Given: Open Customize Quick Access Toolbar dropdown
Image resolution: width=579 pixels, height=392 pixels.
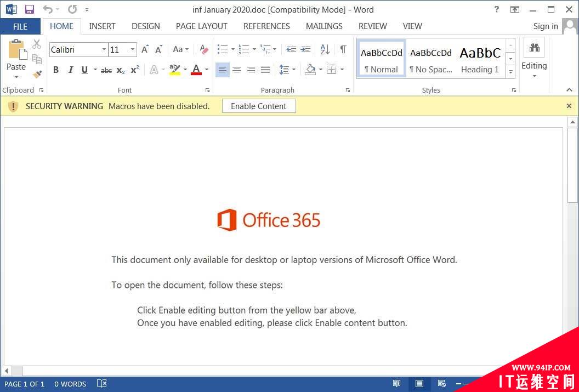Looking at the screenshot, I should 87,10.
